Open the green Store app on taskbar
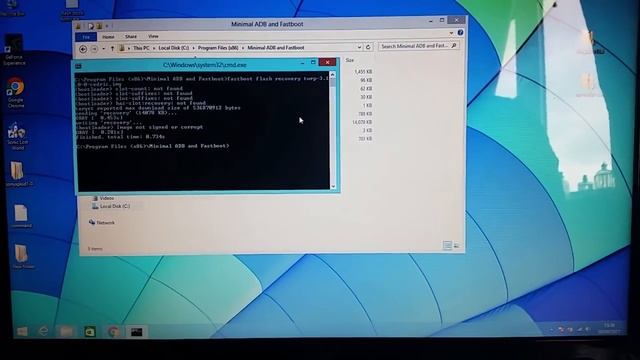The height and width of the screenshot is (360, 640). coord(90,332)
